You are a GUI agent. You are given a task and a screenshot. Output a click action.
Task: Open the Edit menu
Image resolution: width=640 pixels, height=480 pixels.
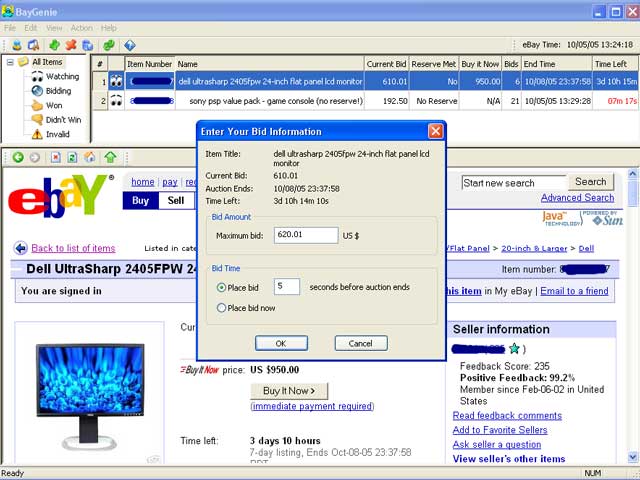(31, 28)
